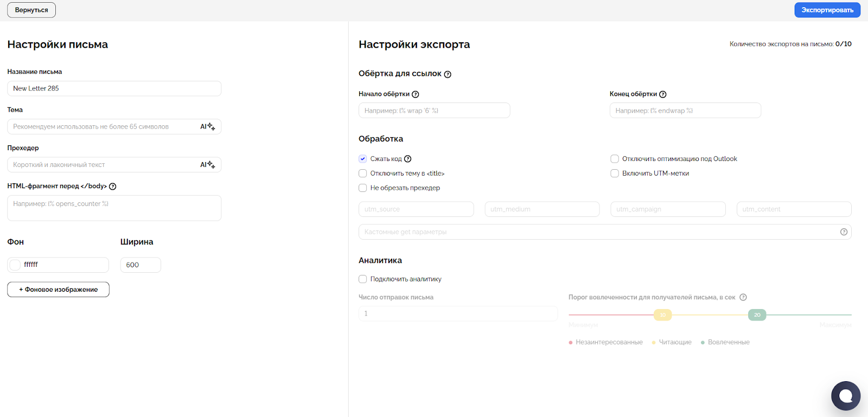The image size is (868, 417).
Task: Open help icon next to HTML-фрагмент перед </body>
Action: click(113, 187)
